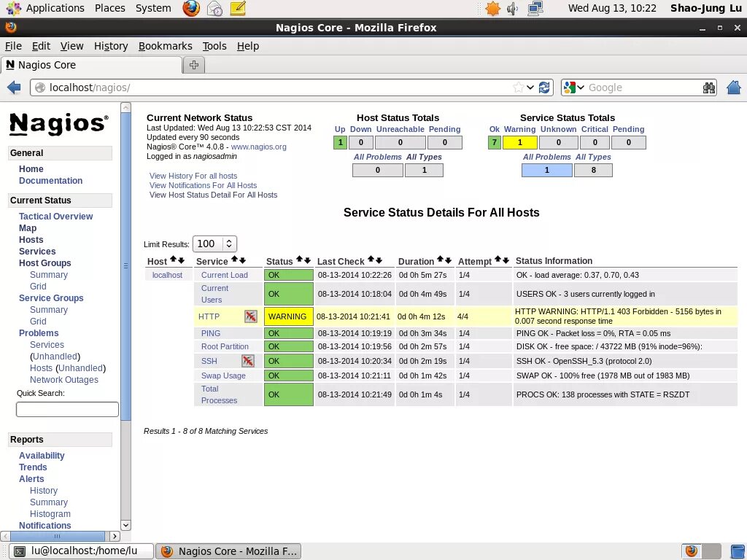Click blue All Problems service count

coord(547,170)
